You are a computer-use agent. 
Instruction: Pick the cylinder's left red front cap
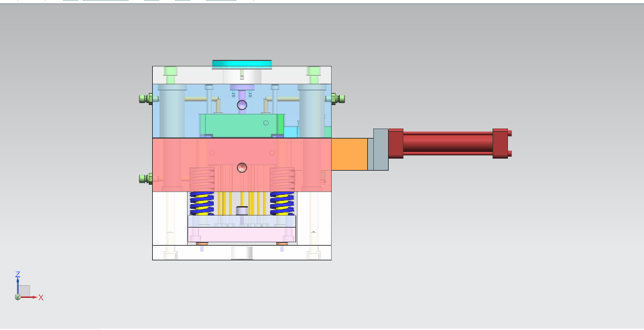click(x=396, y=143)
